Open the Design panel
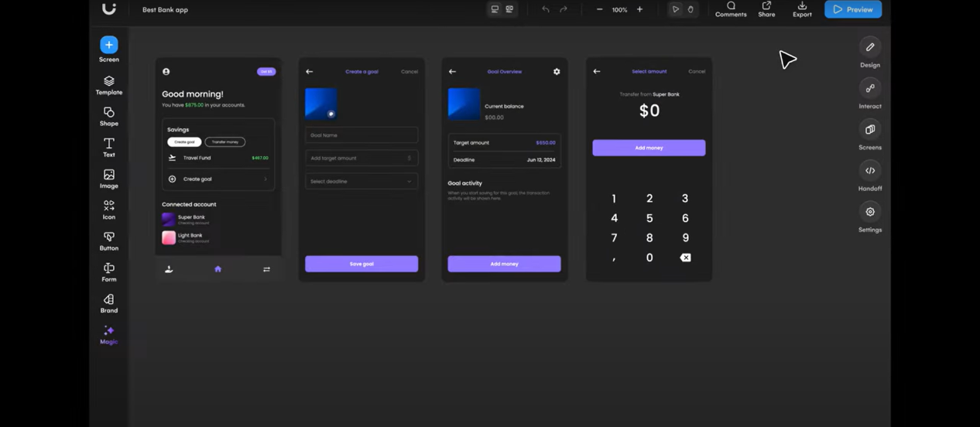Viewport: 980px width, 427px height. point(870,53)
